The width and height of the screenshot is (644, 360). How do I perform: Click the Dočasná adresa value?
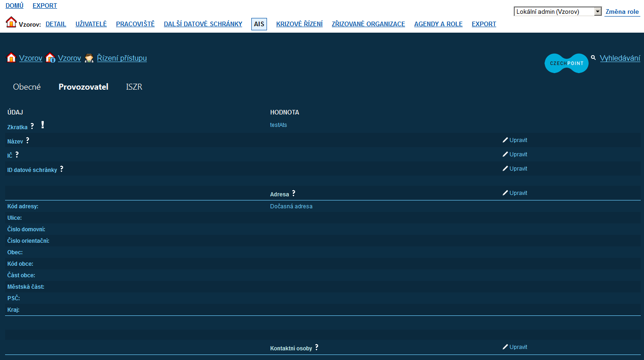[x=291, y=206]
